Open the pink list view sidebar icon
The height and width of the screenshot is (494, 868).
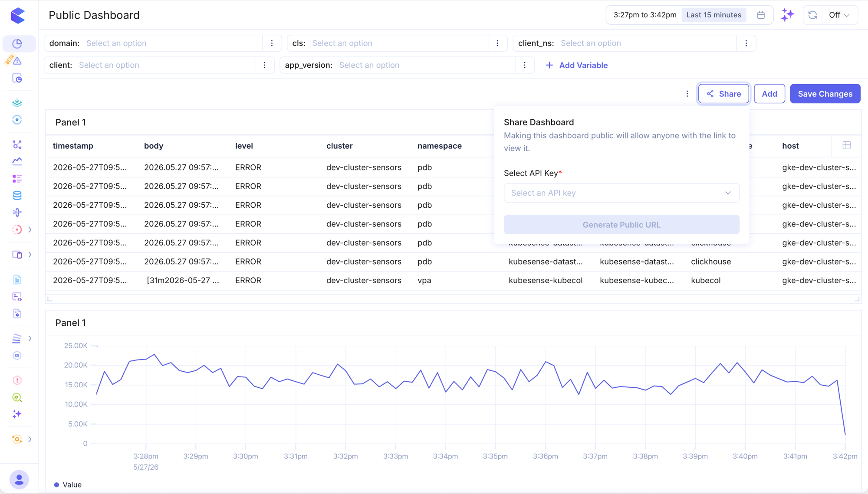(x=17, y=179)
